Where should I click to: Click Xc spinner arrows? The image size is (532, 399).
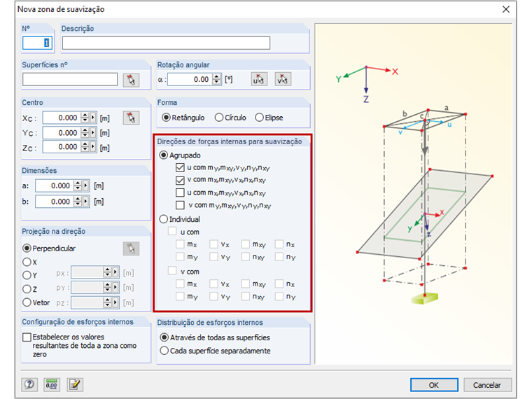[x=85, y=118]
